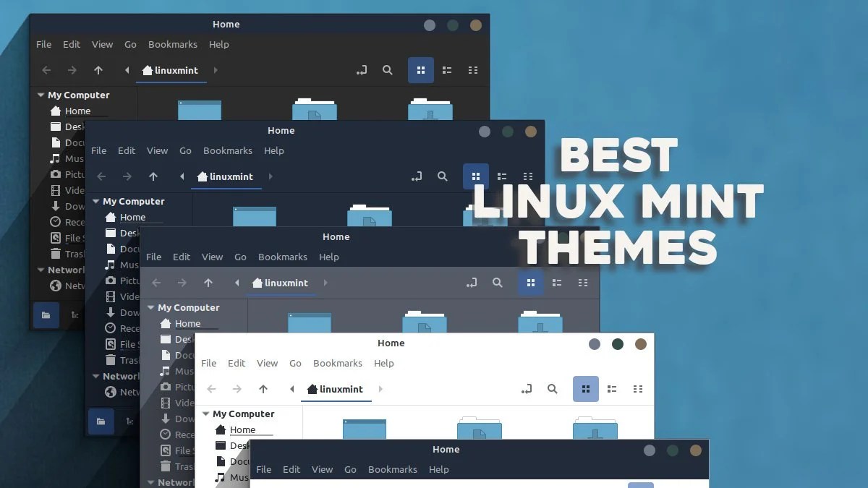Collapse My Computer section in white window
The height and width of the screenshot is (488, 868).
pyautogui.click(x=205, y=414)
